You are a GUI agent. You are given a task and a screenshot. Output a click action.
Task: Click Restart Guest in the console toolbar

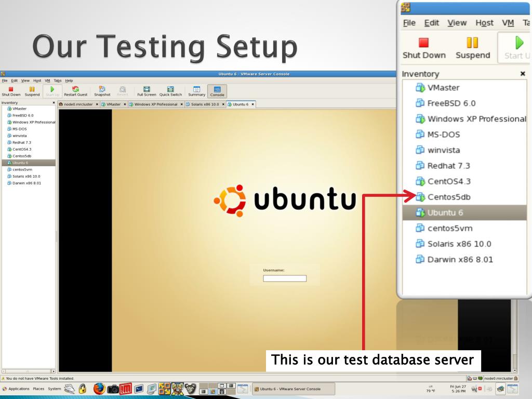(x=76, y=91)
